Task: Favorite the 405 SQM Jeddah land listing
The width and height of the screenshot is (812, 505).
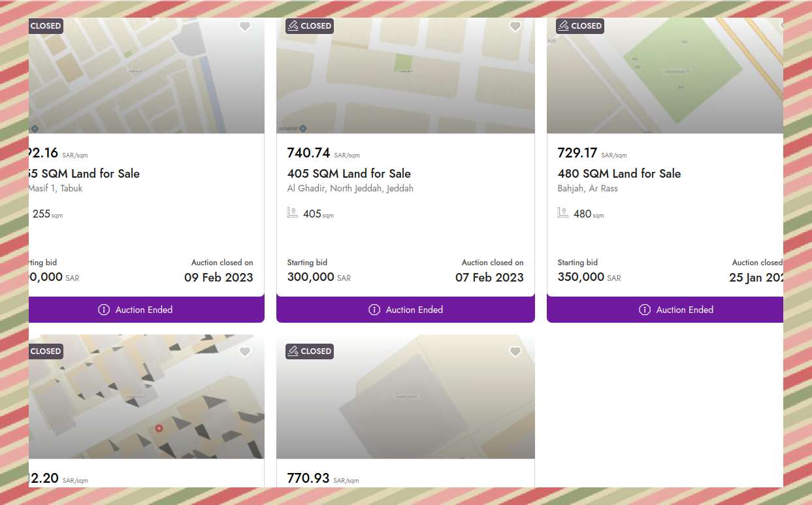Action: [x=515, y=26]
